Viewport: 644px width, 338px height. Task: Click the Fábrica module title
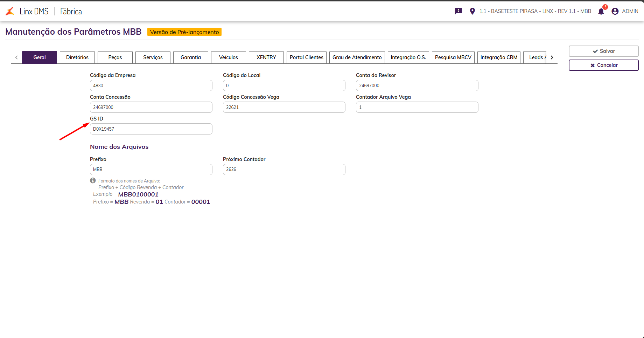(71, 12)
